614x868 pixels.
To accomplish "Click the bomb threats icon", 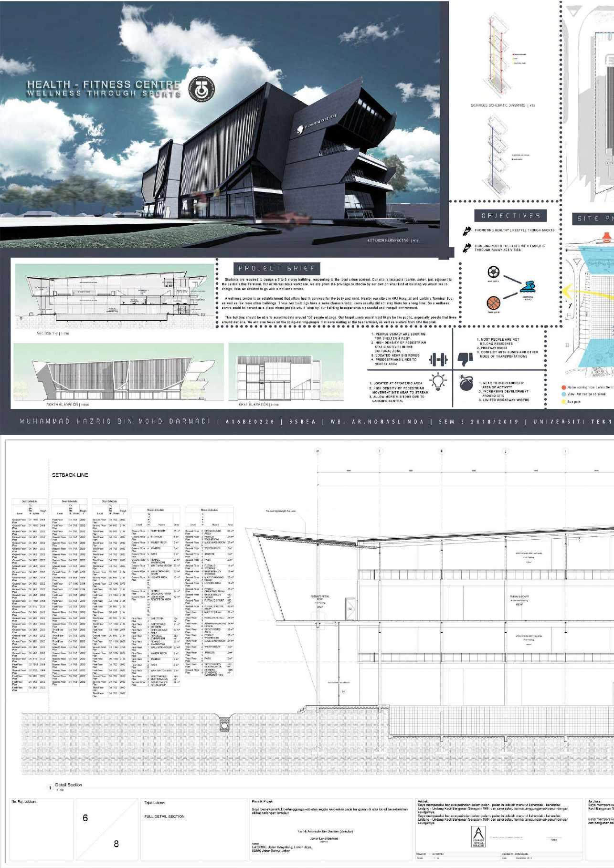I will [466, 383].
